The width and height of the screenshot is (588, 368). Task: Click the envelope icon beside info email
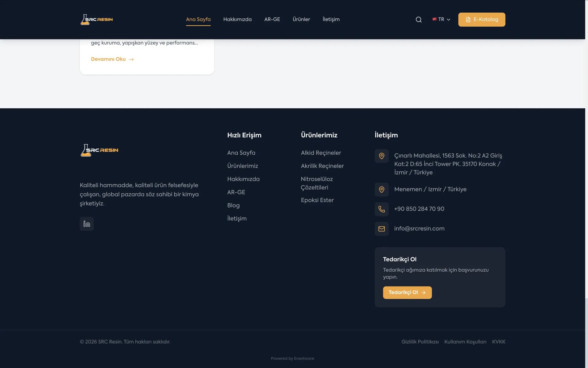tap(382, 229)
